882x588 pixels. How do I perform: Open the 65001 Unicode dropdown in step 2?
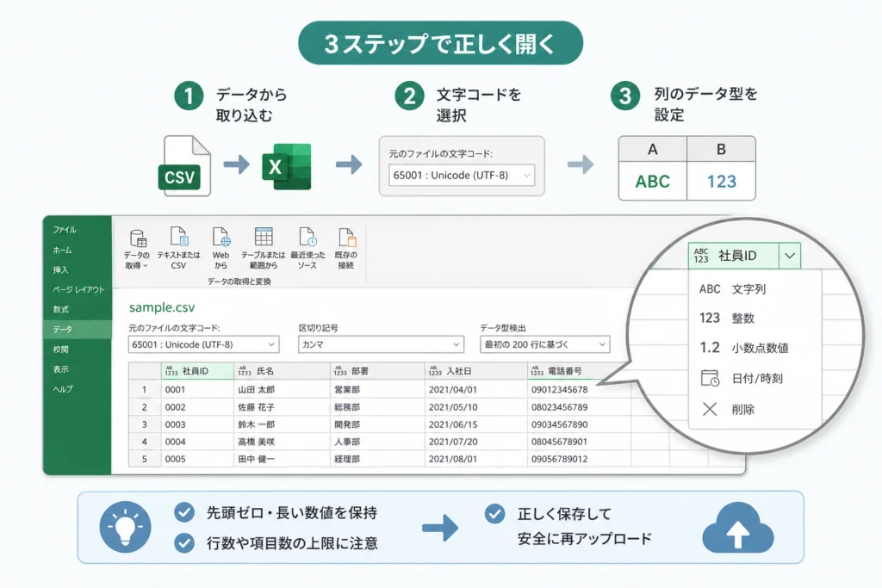point(462,176)
